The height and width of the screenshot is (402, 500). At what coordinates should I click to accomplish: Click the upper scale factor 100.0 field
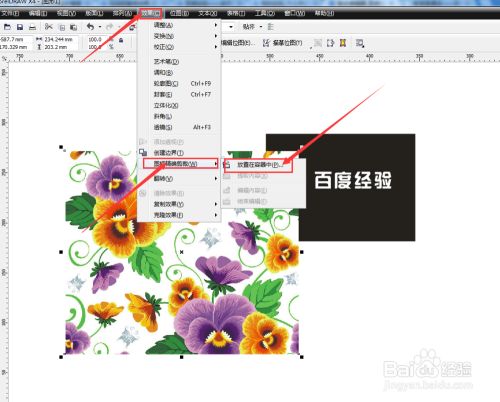(x=96, y=39)
